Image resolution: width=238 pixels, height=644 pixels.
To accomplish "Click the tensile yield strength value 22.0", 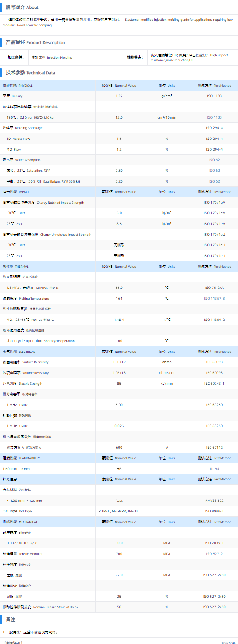I will (x=119, y=575).
